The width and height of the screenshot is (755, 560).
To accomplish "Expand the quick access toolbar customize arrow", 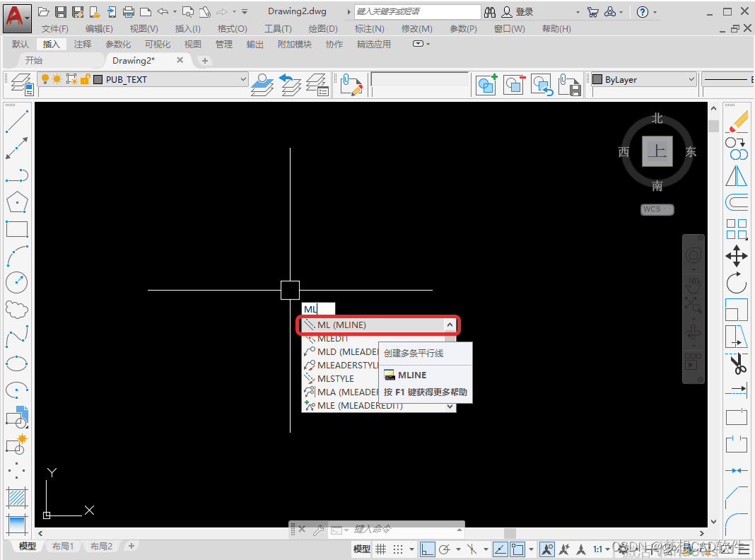I will (245, 12).
